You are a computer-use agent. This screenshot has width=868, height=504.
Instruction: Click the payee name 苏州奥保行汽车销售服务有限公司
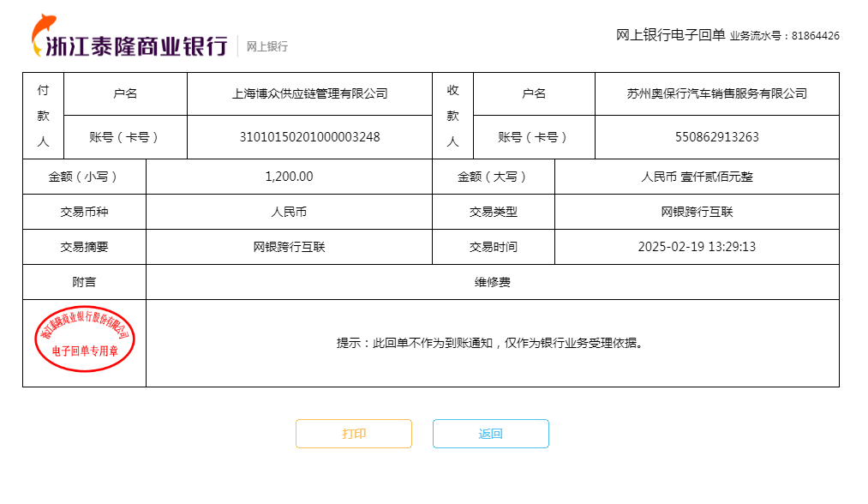(x=716, y=93)
